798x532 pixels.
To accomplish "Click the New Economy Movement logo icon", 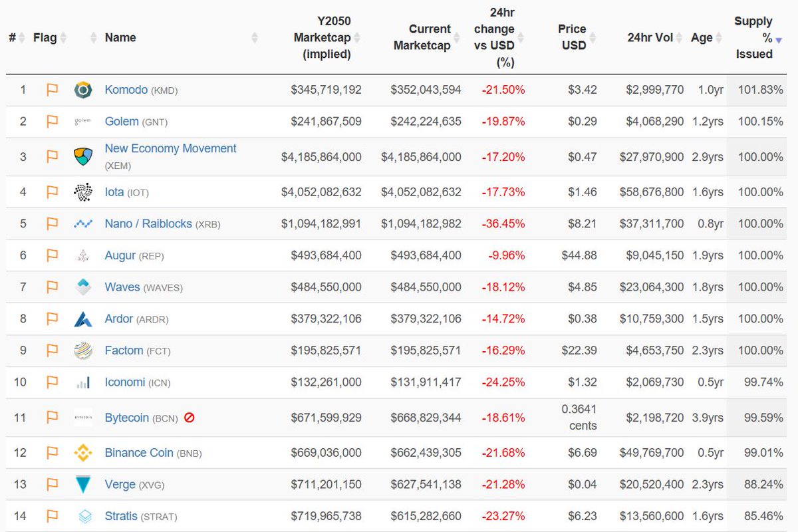I will point(83,157).
